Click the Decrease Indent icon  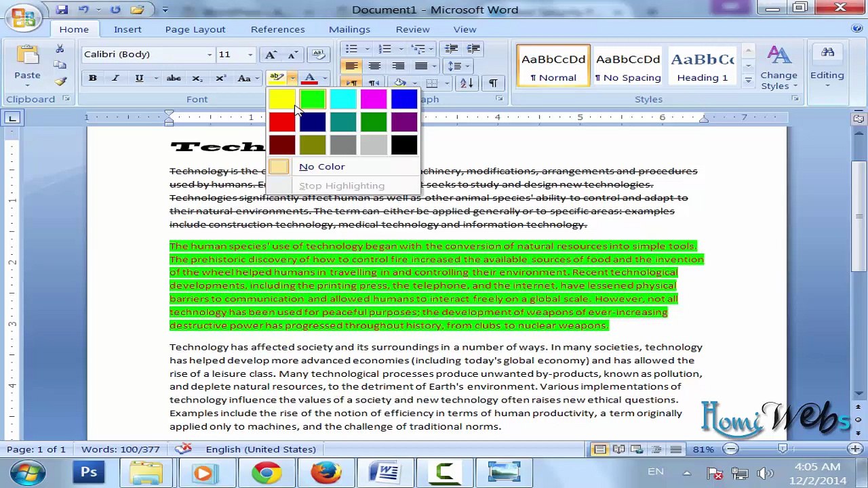[451, 49]
